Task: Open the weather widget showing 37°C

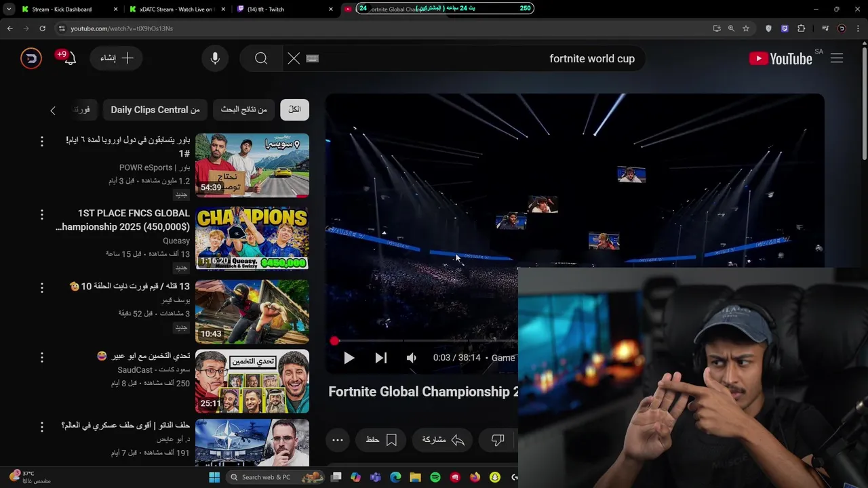Action: (x=29, y=477)
